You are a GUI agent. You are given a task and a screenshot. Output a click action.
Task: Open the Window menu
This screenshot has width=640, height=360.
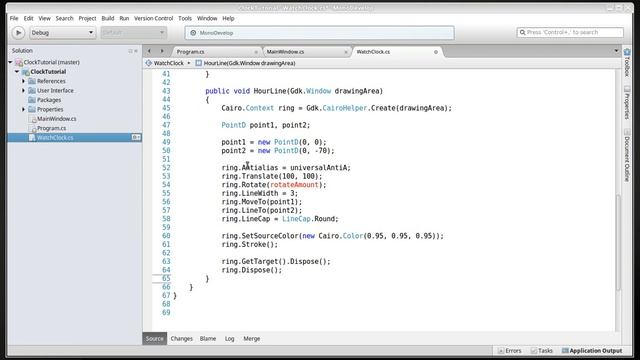pos(207,18)
